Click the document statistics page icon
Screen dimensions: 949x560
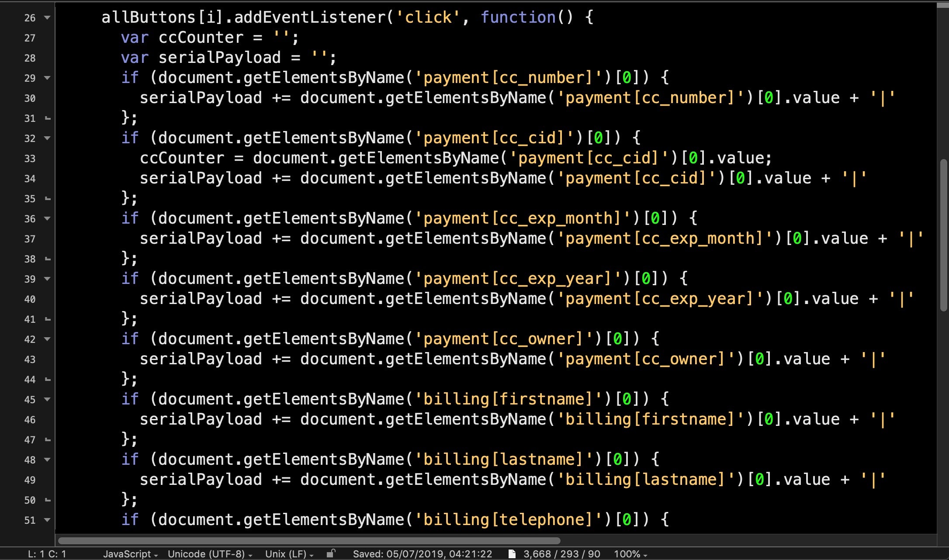pyautogui.click(x=512, y=554)
